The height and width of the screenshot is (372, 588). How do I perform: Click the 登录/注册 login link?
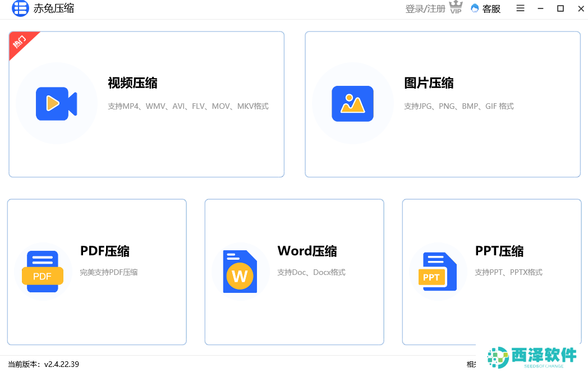425,8
